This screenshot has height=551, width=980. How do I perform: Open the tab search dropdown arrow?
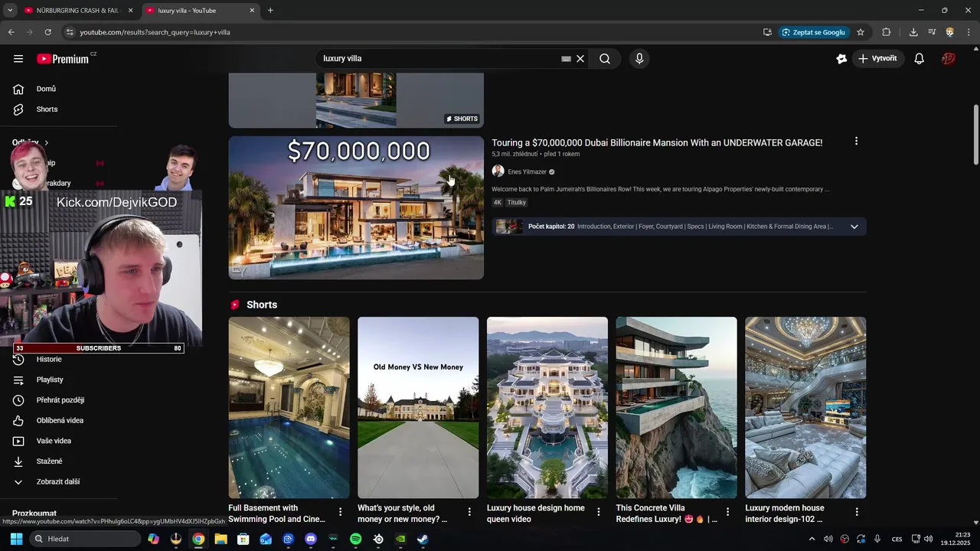pyautogui.click(x=9, y=11)
